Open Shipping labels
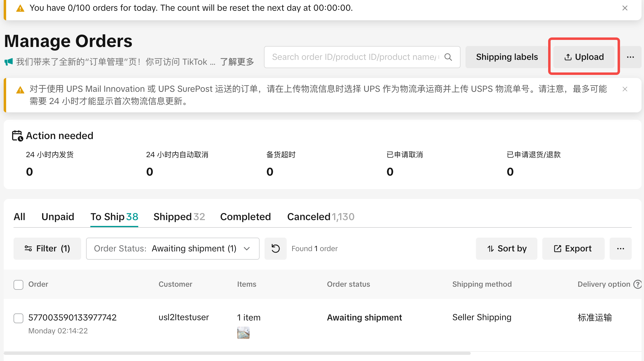This screenshot has width=644, height=361. coord(507,57)
